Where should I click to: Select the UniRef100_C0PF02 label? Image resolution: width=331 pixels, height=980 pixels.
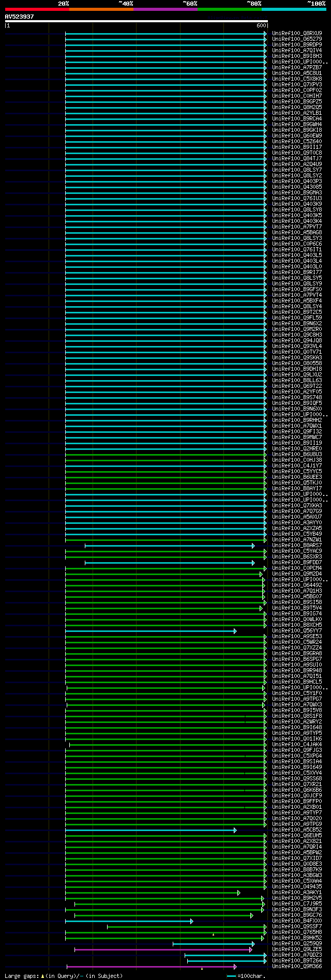[297, 90]
